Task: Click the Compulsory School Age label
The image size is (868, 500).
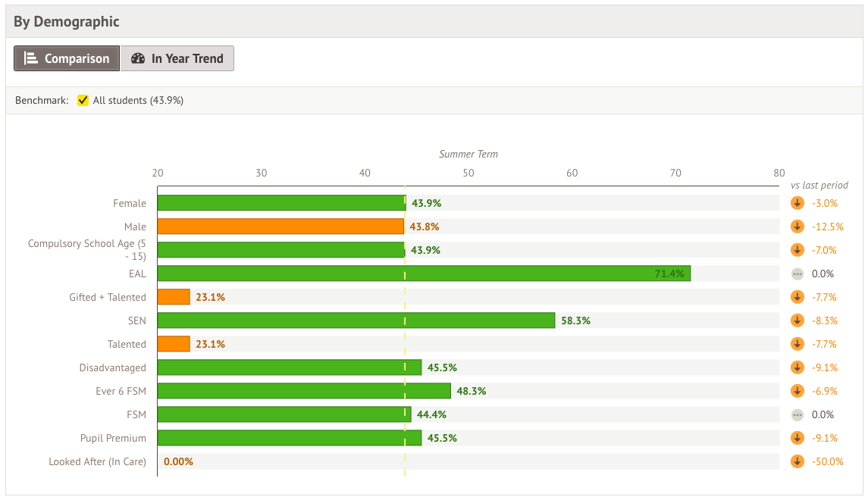Action: [86, 249]
